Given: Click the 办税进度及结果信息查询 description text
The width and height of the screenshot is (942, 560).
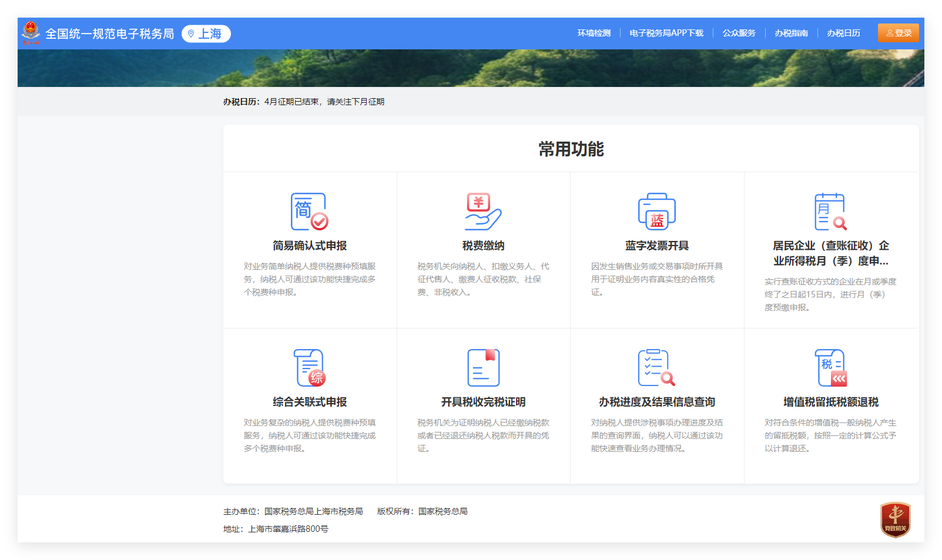Looking at the screenshot, I should 657,435.
